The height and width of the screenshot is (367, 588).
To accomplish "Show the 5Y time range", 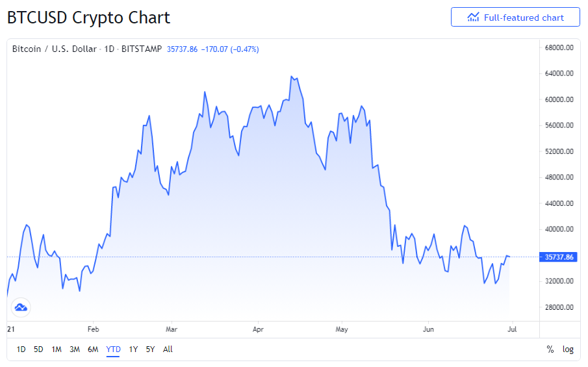I will 150,349.
